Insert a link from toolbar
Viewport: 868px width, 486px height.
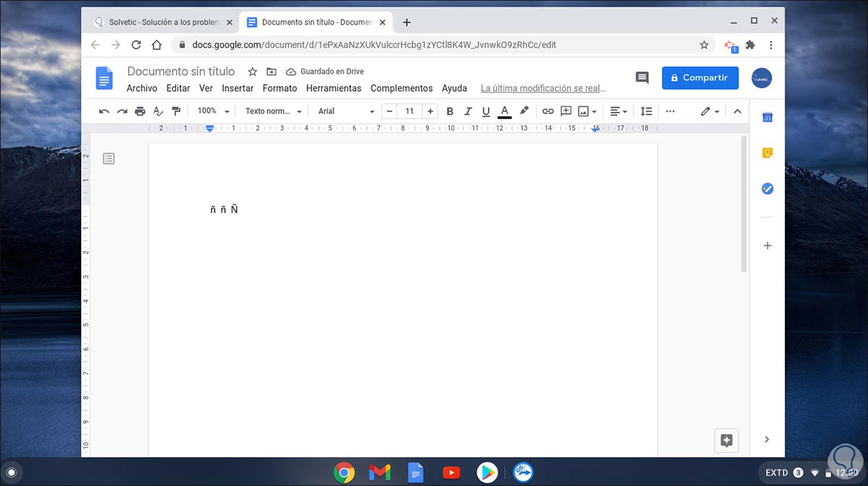point(548,111)
